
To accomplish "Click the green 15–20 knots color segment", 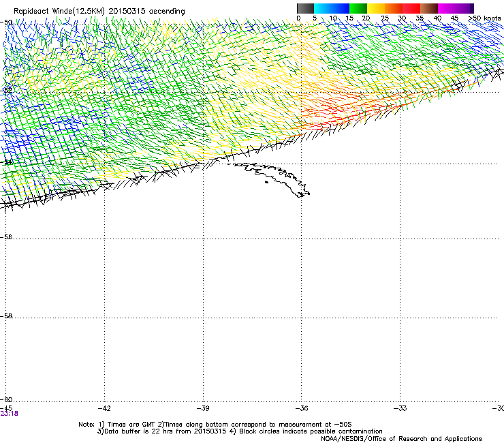I will (x=358, y=8).
